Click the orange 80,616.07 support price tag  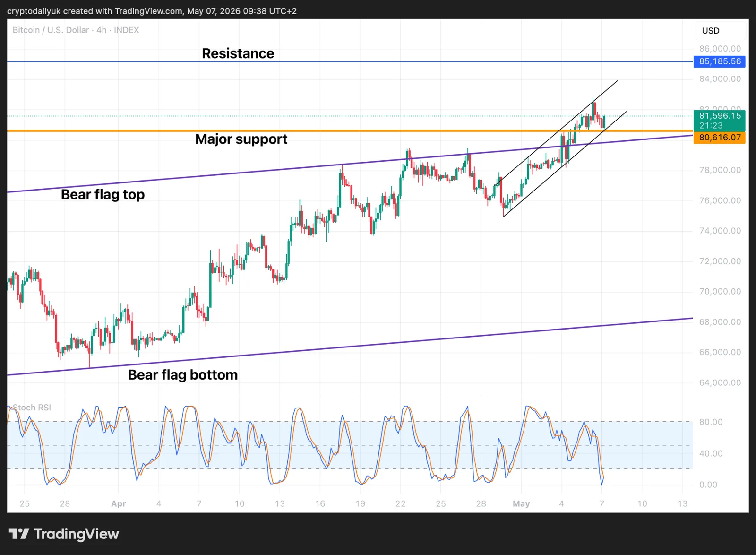[719, 138]
